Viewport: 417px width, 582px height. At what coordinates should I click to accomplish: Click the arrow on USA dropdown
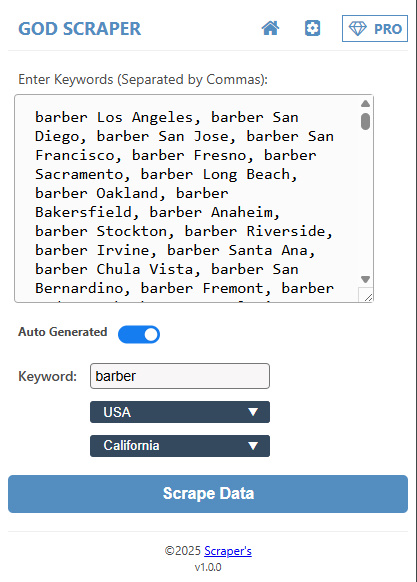(x=253, y=412)
